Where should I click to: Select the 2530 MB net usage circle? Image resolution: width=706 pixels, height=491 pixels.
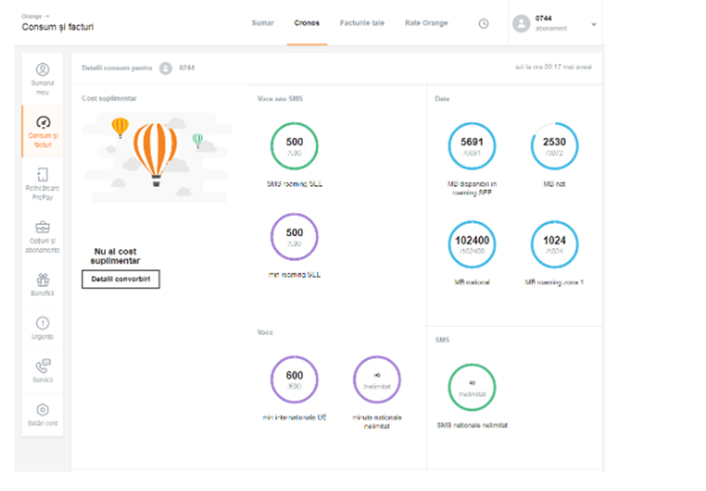point(553,148)
